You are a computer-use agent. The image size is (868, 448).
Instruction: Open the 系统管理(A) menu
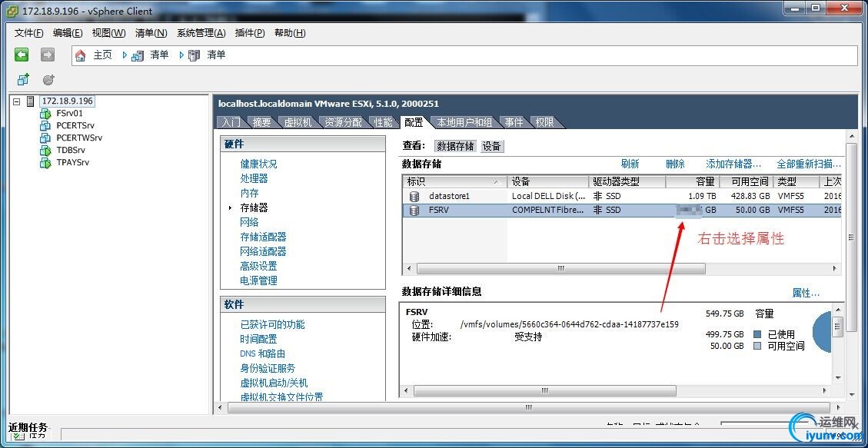point(201,33)
